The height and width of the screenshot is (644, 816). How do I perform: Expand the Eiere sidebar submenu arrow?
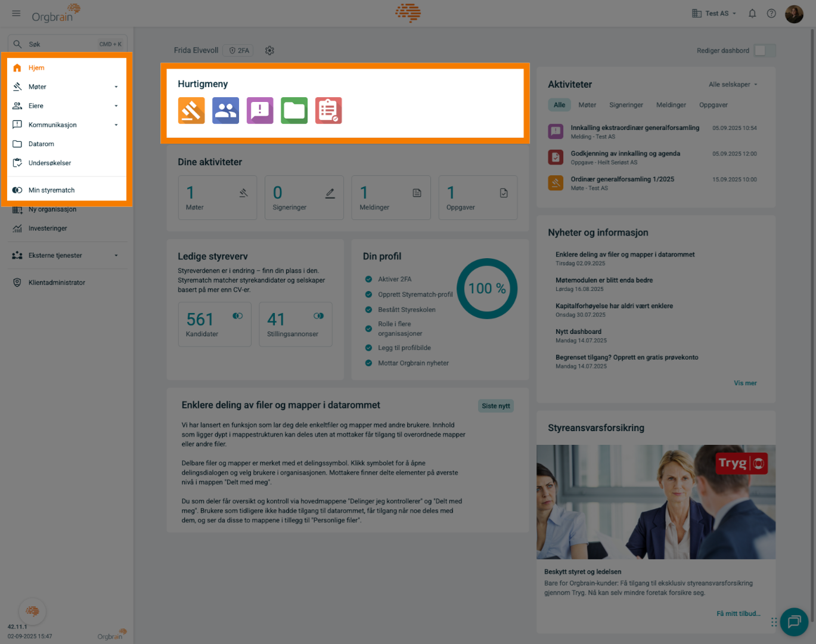(116, 106)
